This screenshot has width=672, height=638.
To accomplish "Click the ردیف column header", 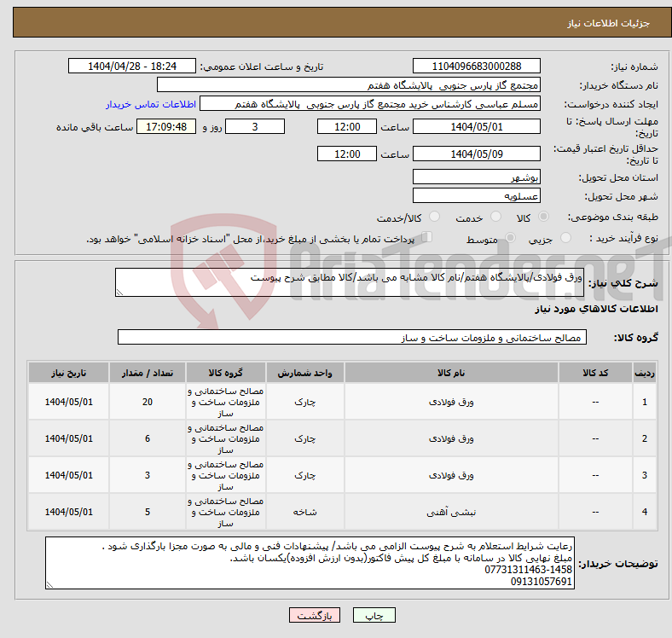I will 644,373.
